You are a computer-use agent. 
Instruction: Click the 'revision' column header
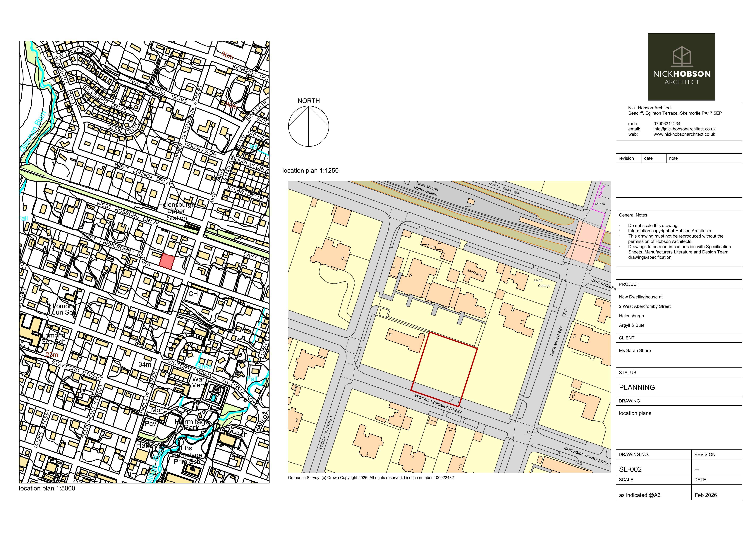point(626,158)
